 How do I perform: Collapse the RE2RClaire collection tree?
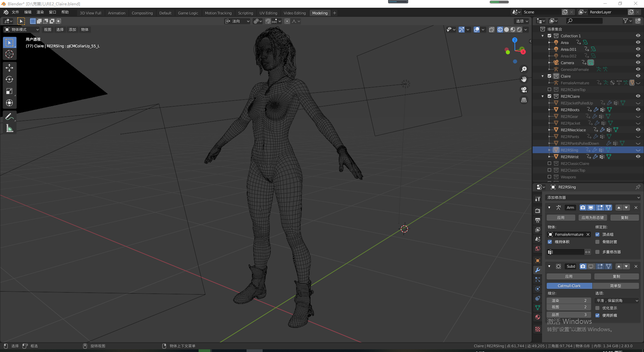pyautogui.click(x=543, y=96)
